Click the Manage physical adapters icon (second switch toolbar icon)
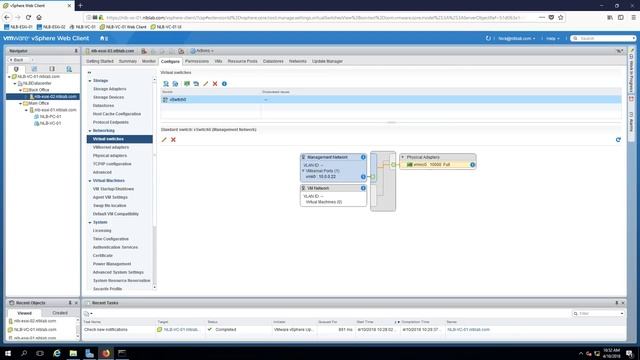Viewport: 640px width, 360px height. pos(176,84)
